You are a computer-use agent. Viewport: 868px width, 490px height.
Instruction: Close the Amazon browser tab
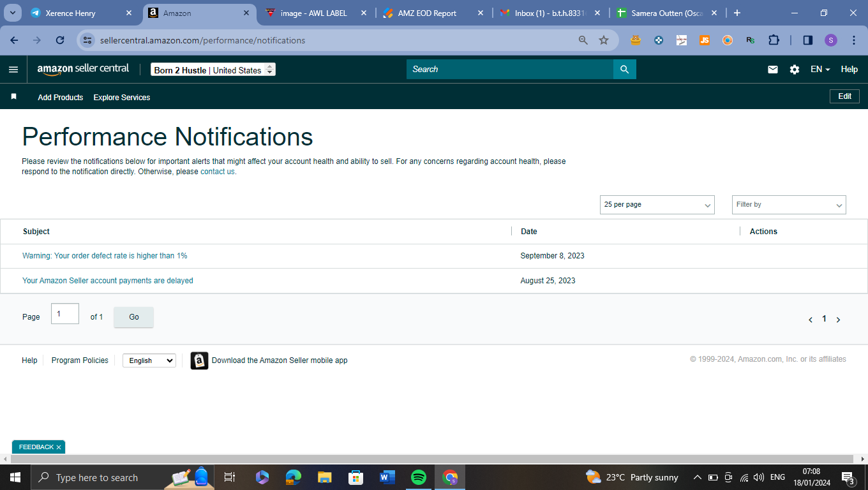click(x=246, y=13)
